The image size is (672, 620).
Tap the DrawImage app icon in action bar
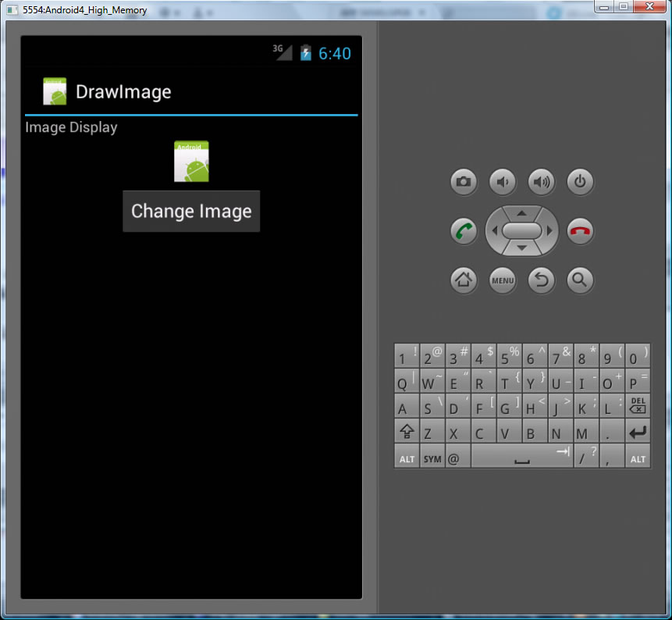tap(55, 91)
